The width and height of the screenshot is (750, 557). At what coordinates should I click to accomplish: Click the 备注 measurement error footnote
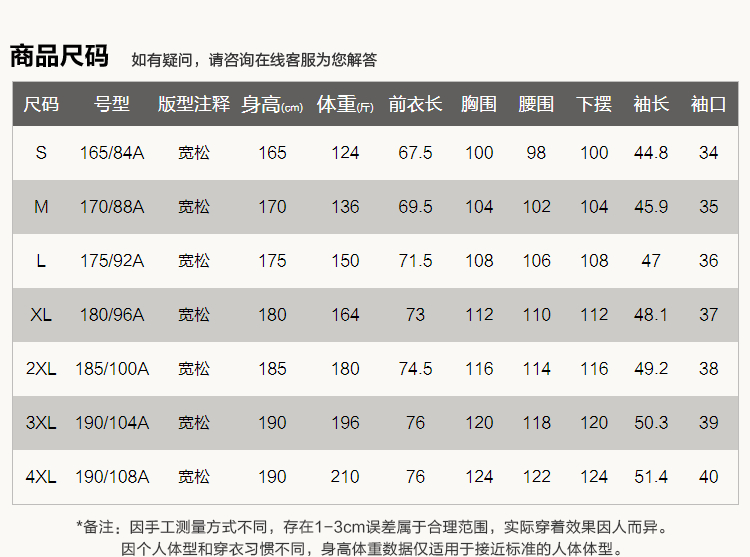[x=371, y=527]
